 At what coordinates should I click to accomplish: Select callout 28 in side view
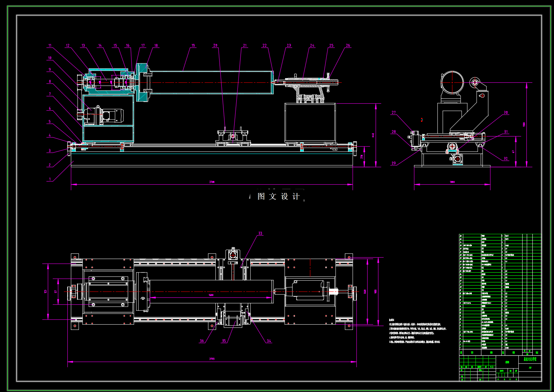394,132
